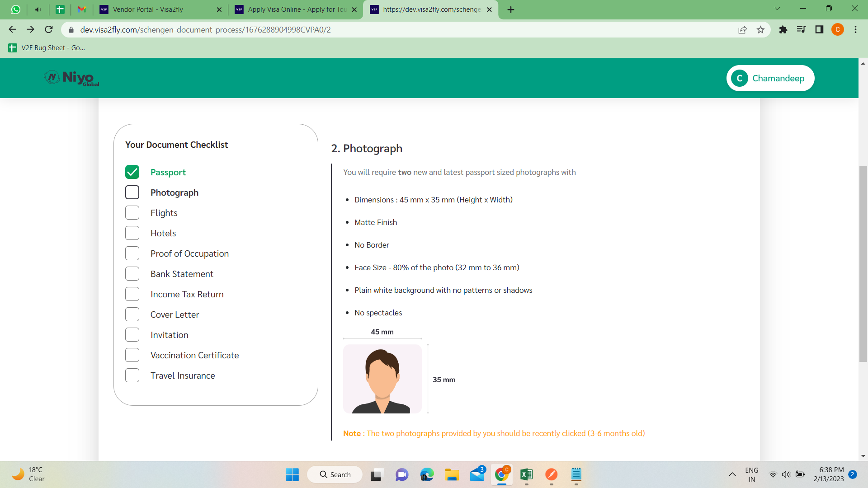Open Excel from the taskbar
The height and width of the screenshot is (488, 868).
(x=526, y=474)
